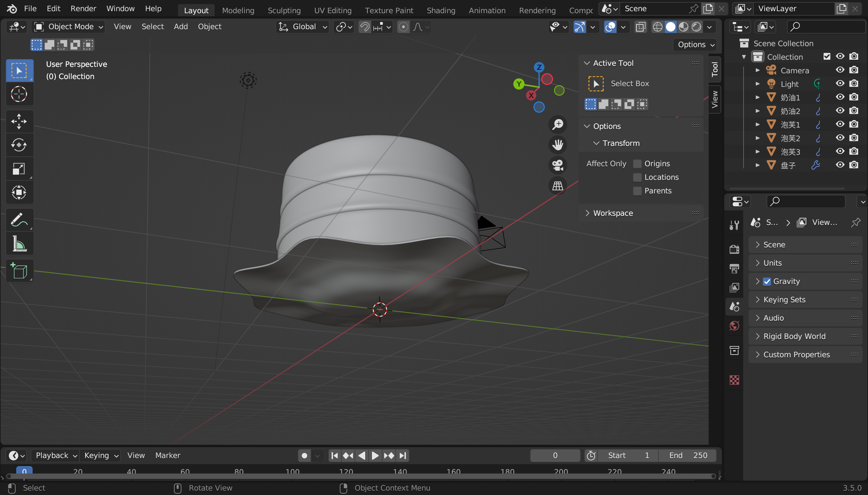Open the Render properties tab icon
The height and width of the screenshot is (495, 868).
[x=734, y=249]
